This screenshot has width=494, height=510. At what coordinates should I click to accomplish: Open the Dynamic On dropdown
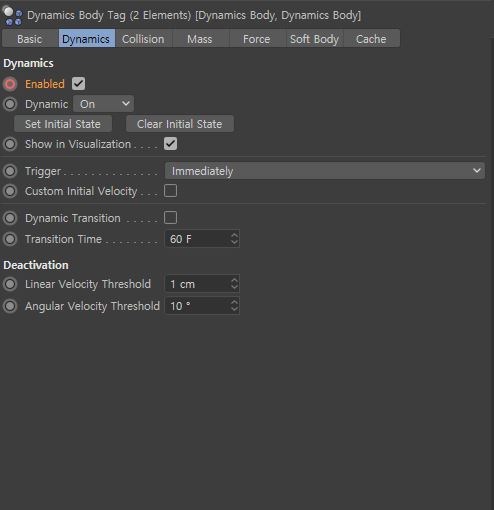click(104, 104)
